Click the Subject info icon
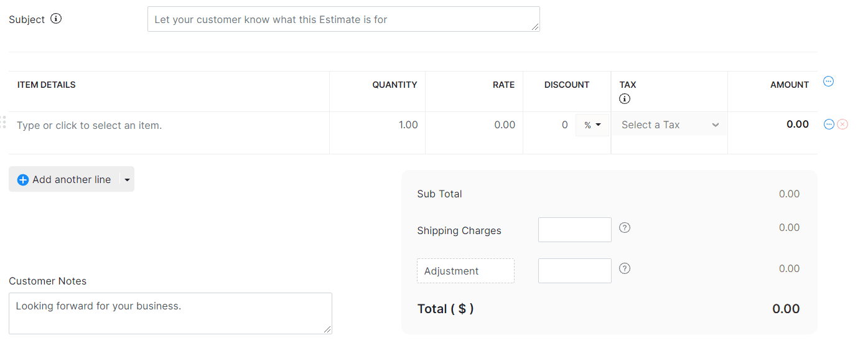868x348 pixels. tap(56, 19)
